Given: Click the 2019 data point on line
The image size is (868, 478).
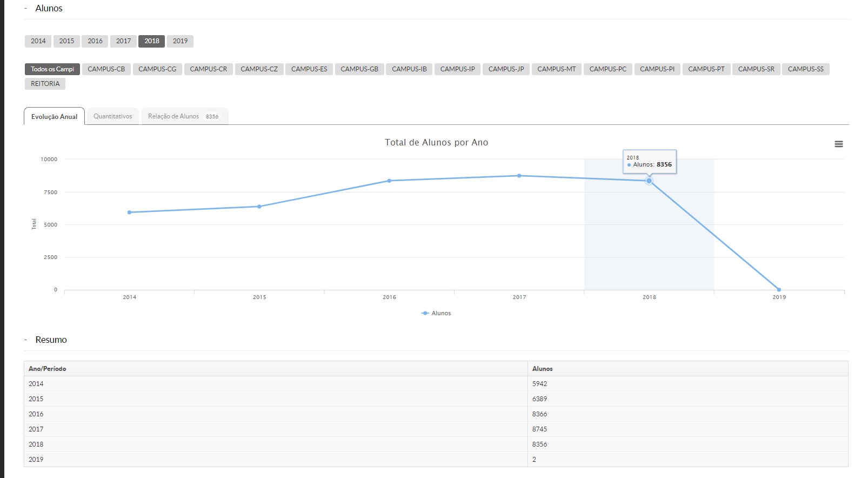Looking at the screenshot, I should pyautogui.click(x=779, y=289).
